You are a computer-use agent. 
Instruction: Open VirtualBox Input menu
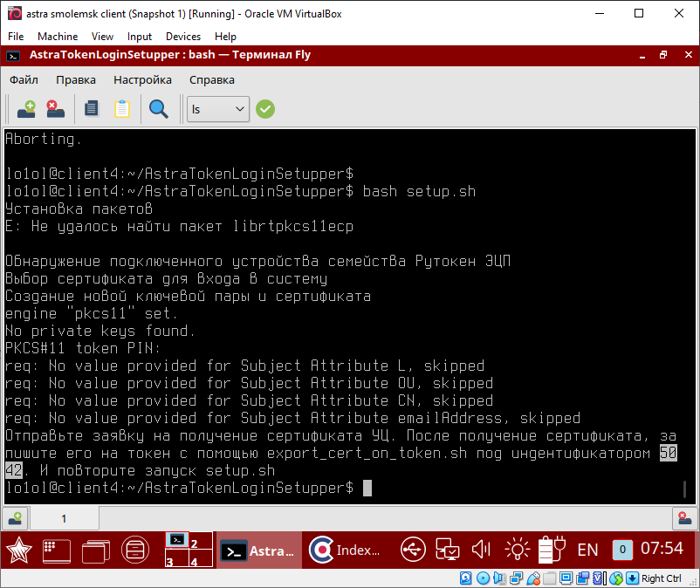pos(140,37)
